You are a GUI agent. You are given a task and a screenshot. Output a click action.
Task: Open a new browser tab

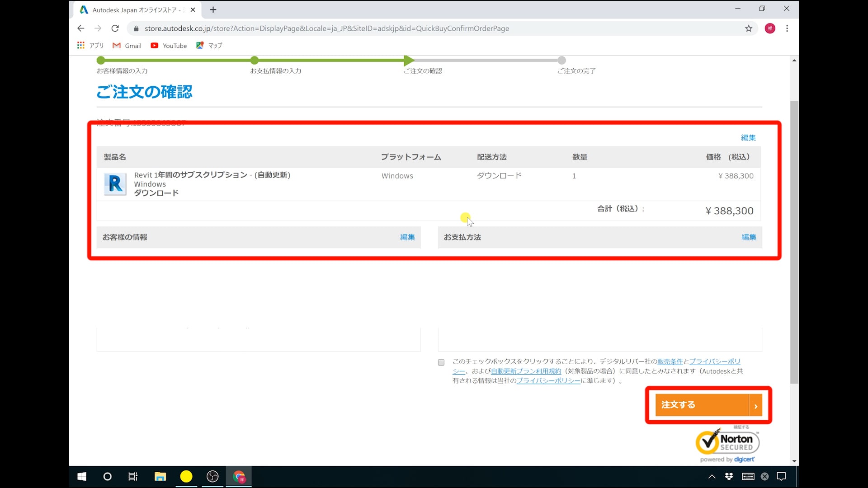tap(213, 9)
